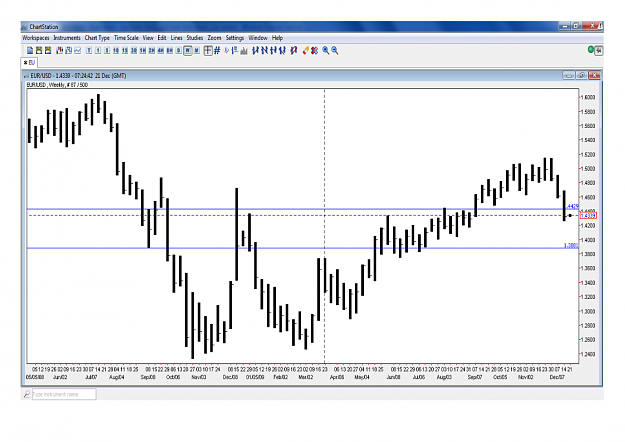Open the Help menu
625x442 pixels.
(277, 38)
